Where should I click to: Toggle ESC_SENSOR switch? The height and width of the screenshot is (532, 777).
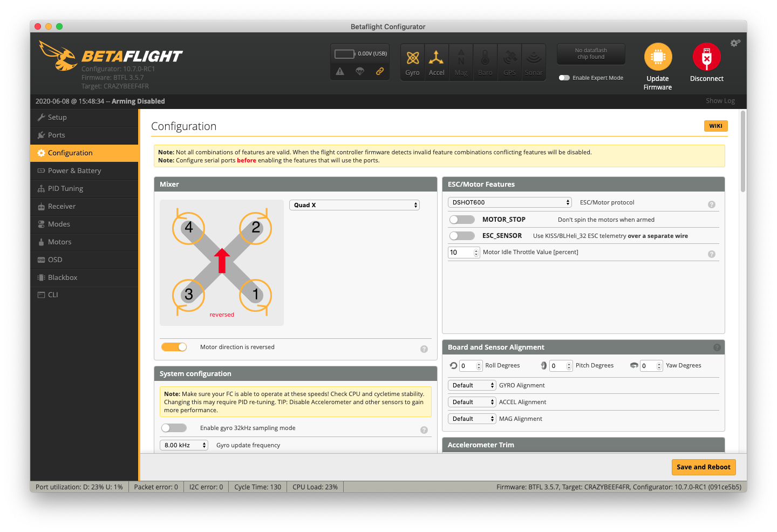point(462,236)
